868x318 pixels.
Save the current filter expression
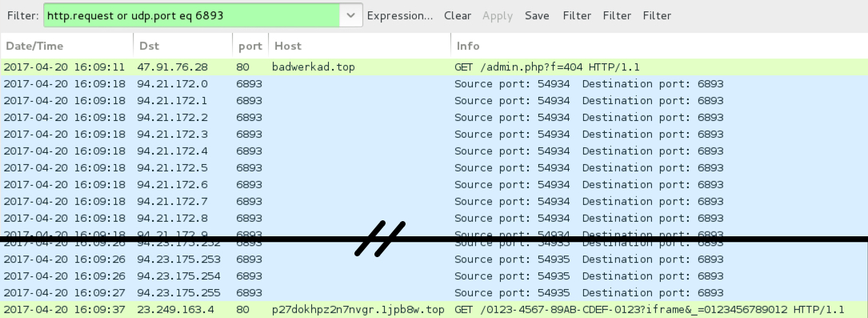click(537, 15)
